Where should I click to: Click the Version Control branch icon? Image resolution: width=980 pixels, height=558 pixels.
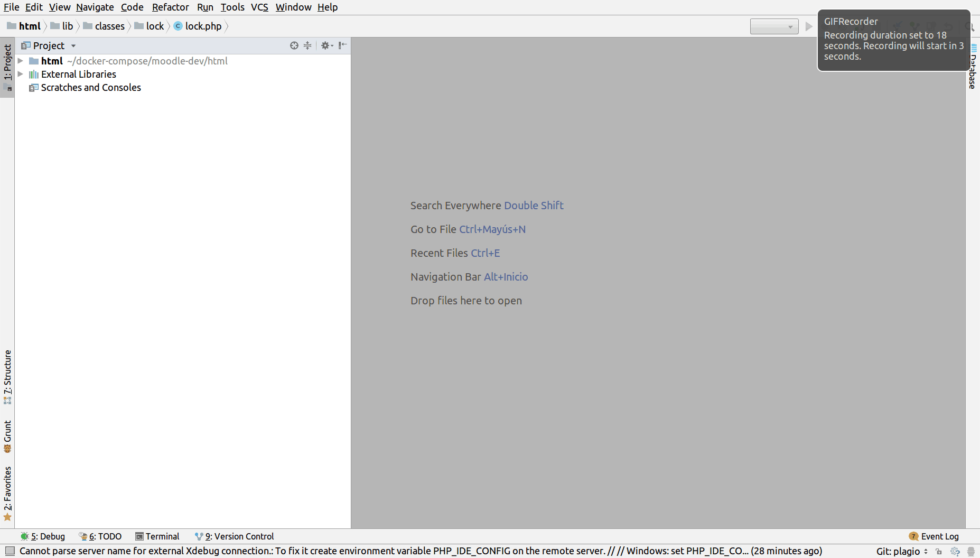pos(199,536)
